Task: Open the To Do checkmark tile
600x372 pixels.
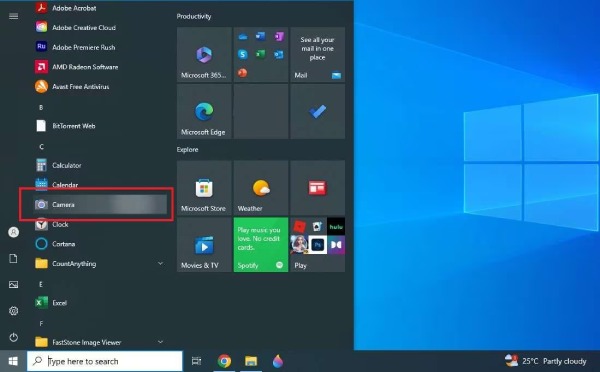Action: [x=318, y=111]
